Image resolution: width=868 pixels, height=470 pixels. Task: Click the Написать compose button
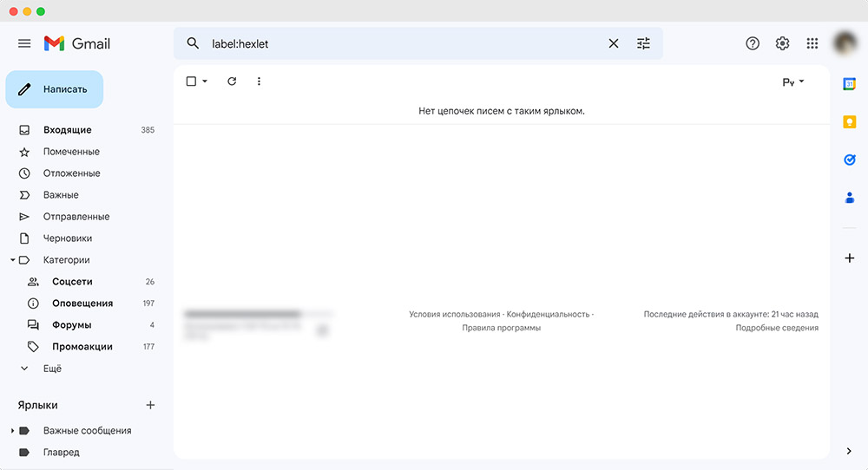point(54,89)
